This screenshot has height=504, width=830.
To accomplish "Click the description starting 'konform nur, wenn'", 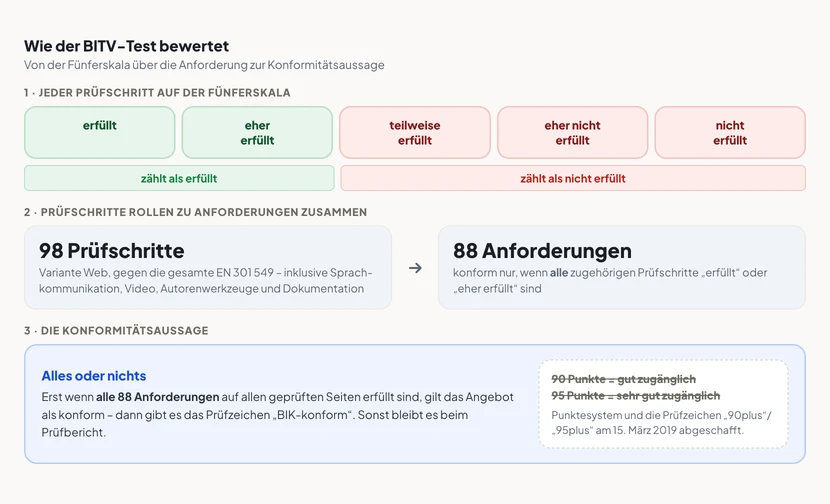I will tap(610, 281).
